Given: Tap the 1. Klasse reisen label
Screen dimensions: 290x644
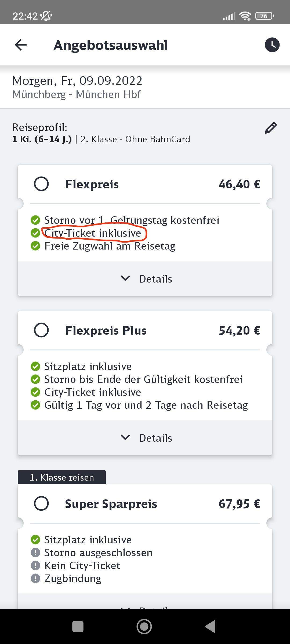Looking at the screenshot, I should (62, 478).
